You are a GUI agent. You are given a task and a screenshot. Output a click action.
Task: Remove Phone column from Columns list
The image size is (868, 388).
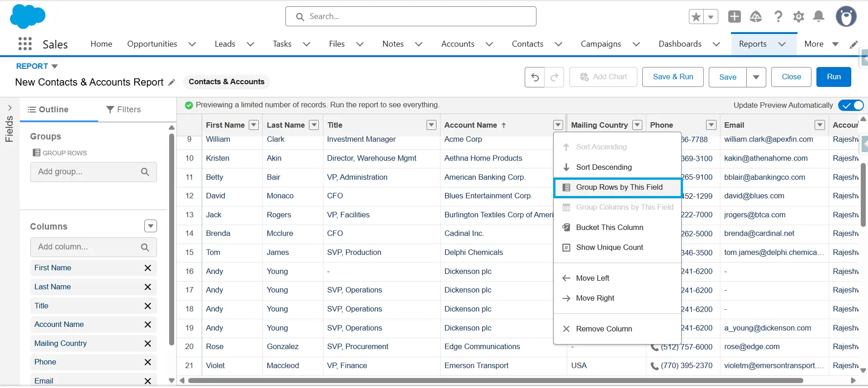point(147,362)
